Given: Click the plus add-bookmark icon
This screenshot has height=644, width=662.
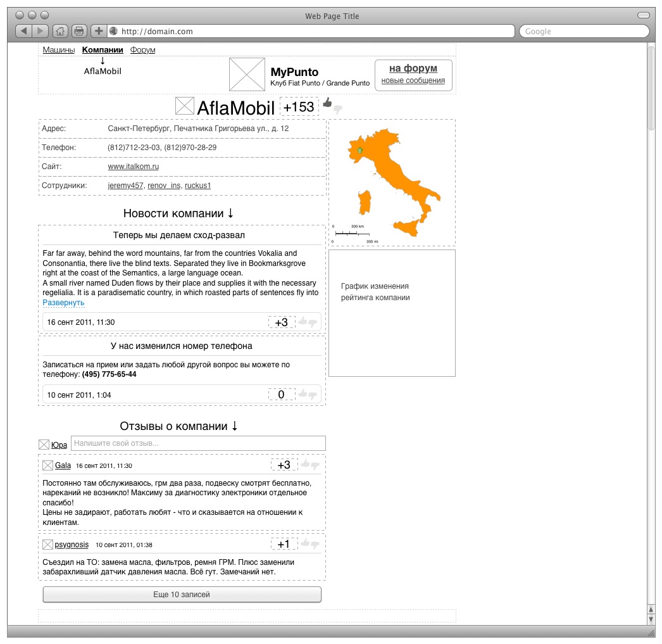Looking at the screenshot, I should click(x=99, y=31).
